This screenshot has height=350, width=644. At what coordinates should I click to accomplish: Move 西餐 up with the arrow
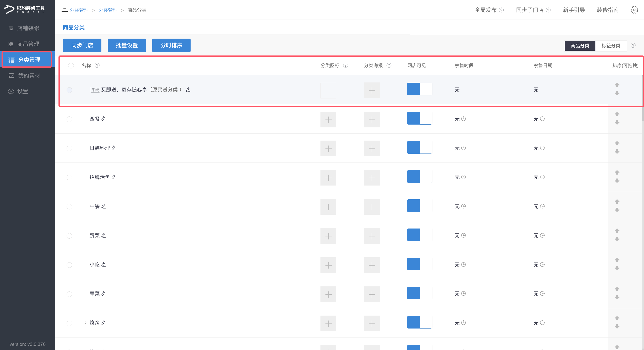pos(617,114)
